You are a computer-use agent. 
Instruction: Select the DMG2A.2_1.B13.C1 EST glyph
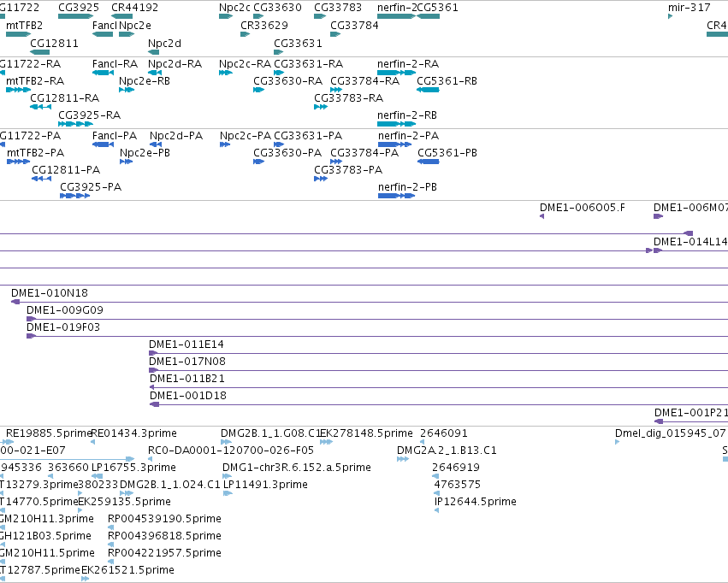[x=403, y=459]
